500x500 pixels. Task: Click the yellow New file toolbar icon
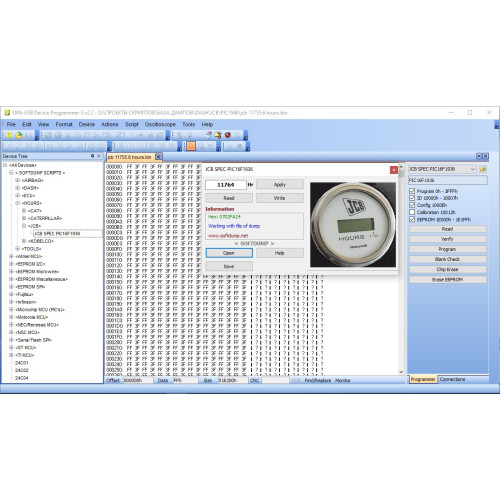click(9, 135)
